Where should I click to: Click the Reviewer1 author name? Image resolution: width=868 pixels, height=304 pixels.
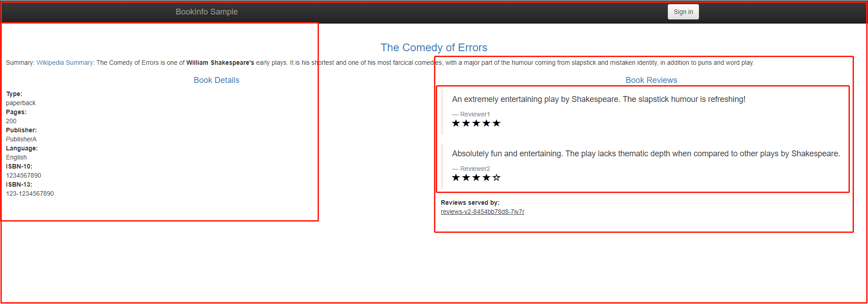[475, 114]
